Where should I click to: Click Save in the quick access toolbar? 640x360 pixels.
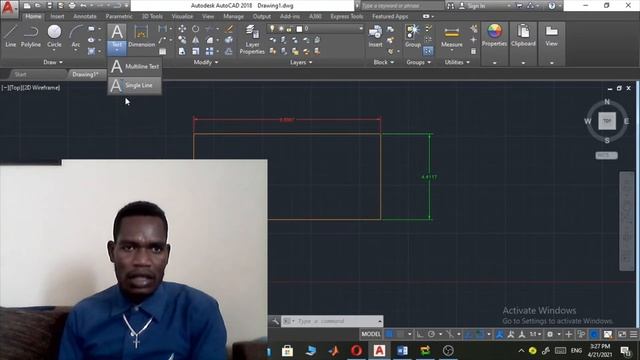coord(49,6)
